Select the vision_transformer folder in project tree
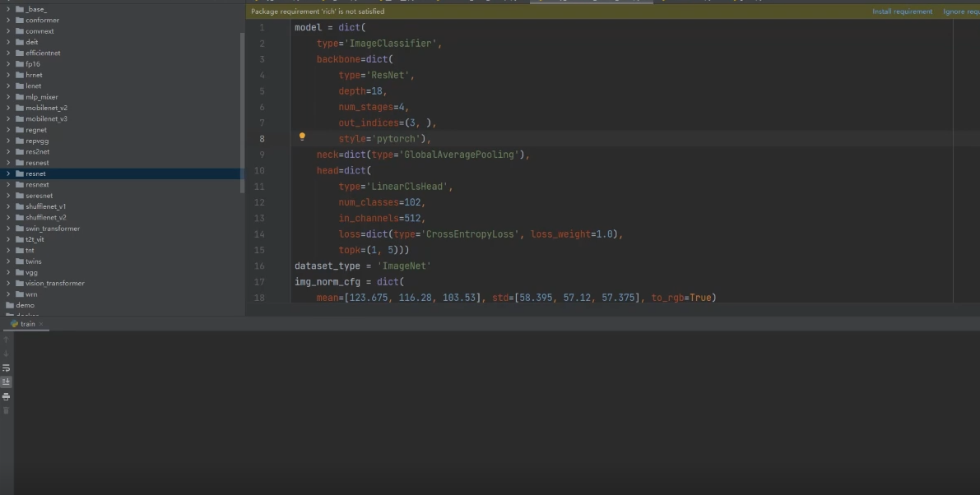980x495 pixels. pyautogui.click(x=54, y=283)
